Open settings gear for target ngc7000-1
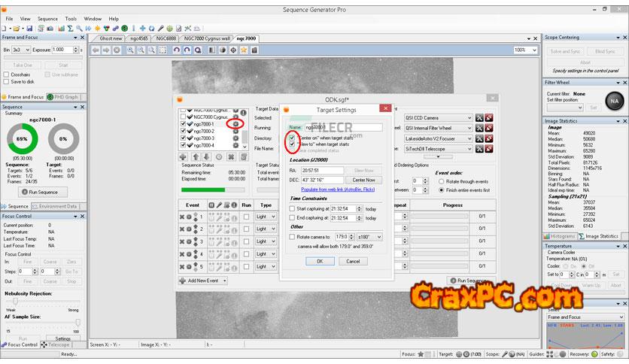This screenshot has width=629, height=364. (235, 124)
